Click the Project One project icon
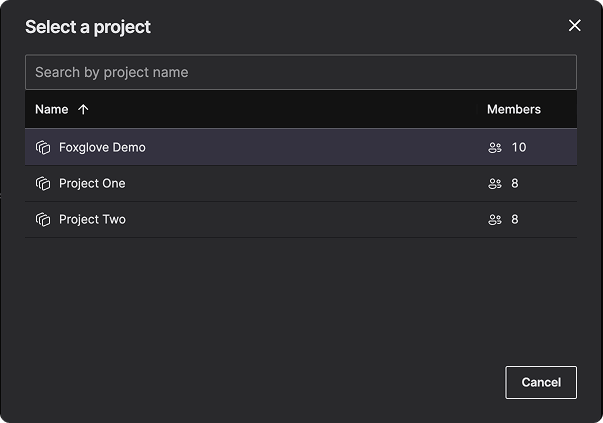 pos(43,184)
